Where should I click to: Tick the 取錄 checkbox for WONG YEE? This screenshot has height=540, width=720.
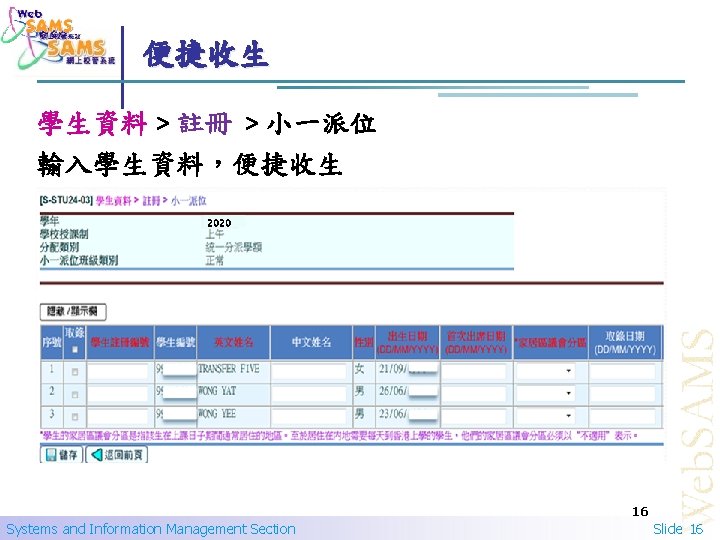[x=75, y=416]
